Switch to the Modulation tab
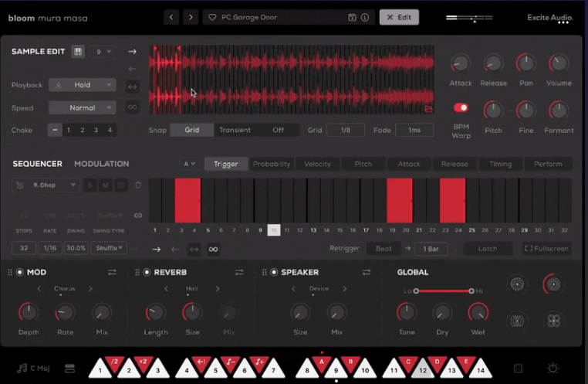This screenshot has height=384, width=588. tap(101, 164)
